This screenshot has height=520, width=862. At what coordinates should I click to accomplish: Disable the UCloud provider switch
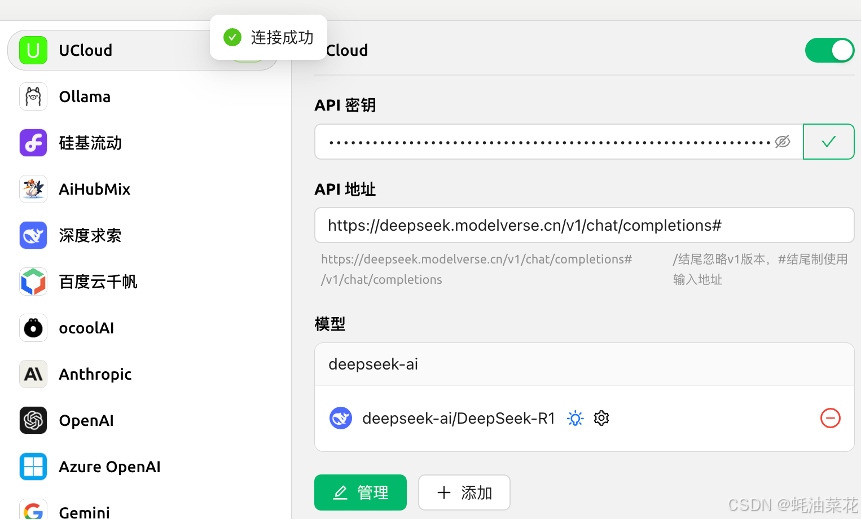[x=830, y=51]
